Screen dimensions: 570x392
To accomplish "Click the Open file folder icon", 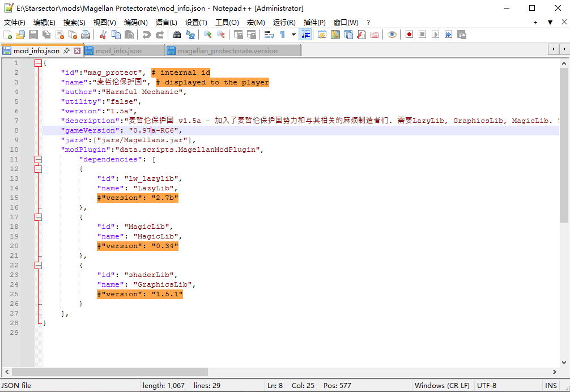I will point(20,35).
